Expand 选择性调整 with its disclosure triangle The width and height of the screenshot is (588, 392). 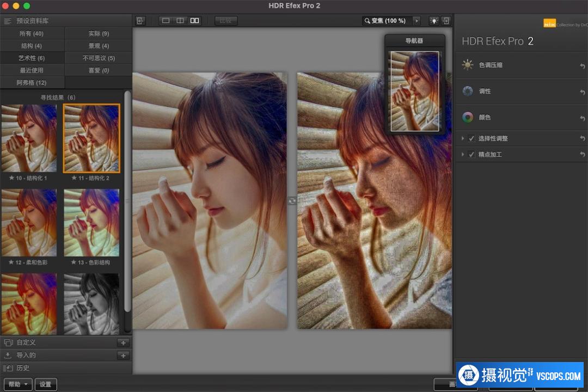[x=462, y=138]
